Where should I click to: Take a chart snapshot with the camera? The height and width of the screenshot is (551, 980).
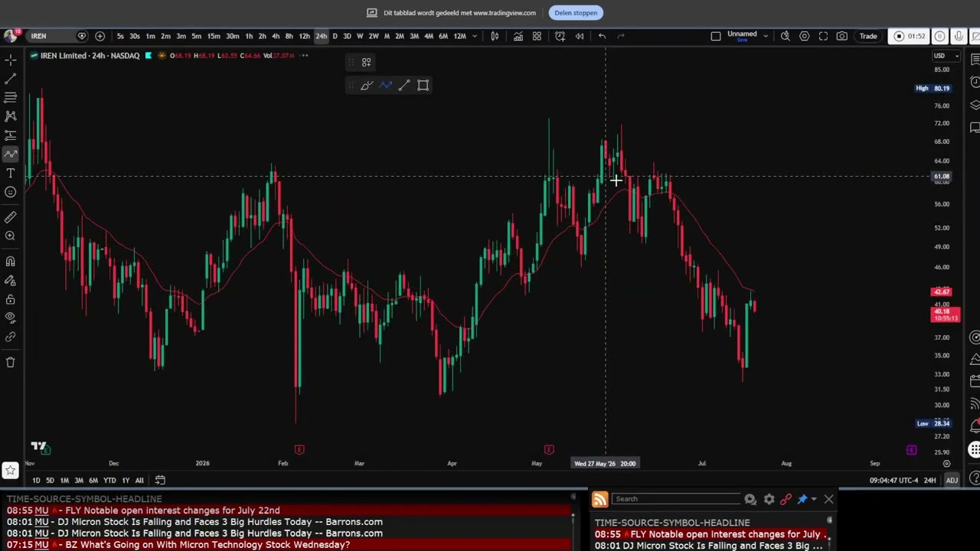(842, 36)
